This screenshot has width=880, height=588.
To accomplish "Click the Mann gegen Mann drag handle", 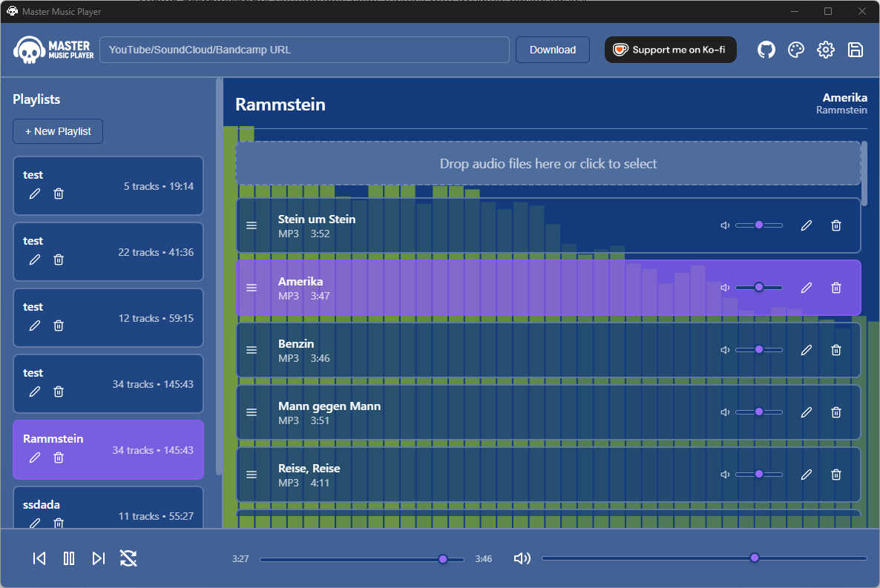I will (x=252, y=412).
